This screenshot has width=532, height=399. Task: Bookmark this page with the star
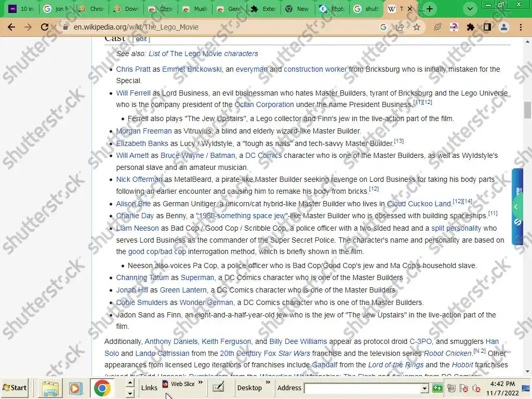coord(417,27)
